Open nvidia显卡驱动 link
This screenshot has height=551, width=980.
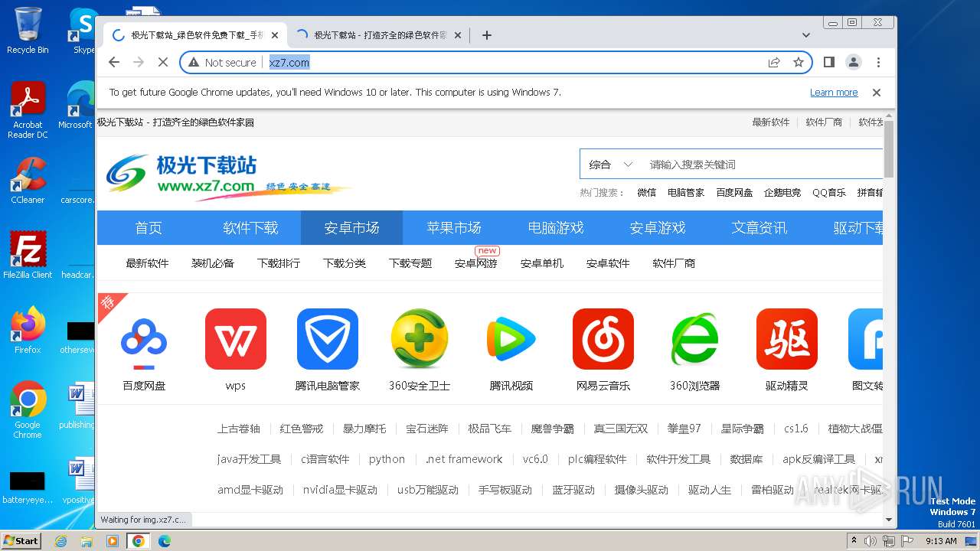(340, 490)
